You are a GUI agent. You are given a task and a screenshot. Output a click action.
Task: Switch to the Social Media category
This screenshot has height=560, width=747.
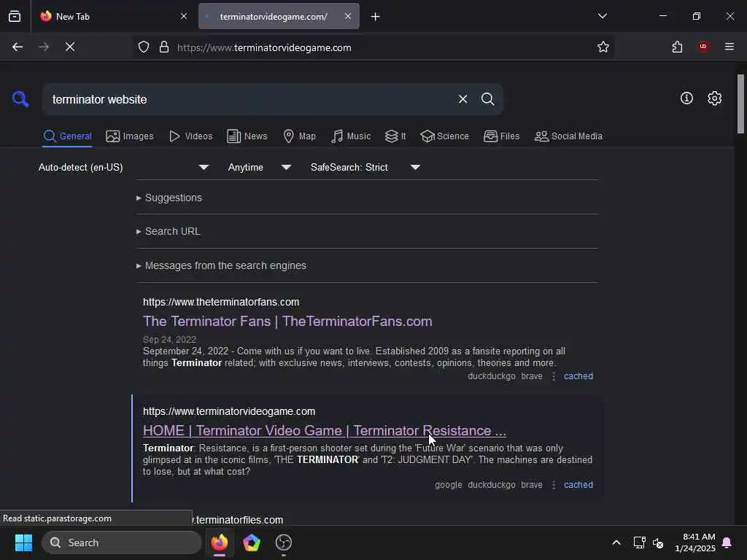click(568, 136)
